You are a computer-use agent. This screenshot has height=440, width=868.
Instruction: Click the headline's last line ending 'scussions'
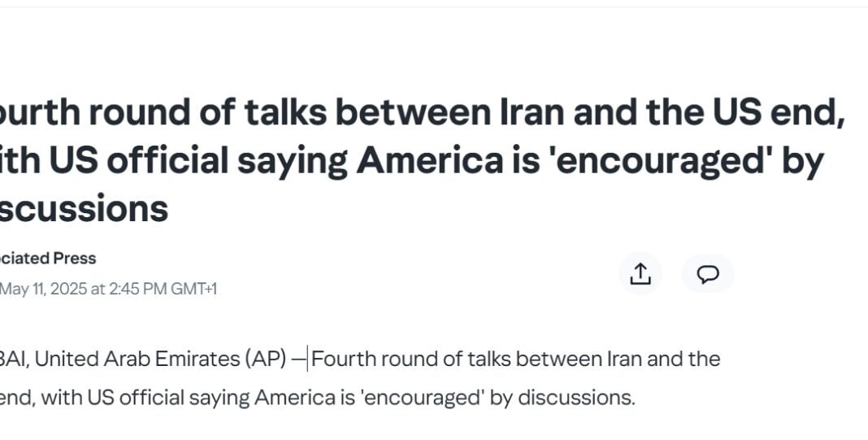click(x=84, y=210)
